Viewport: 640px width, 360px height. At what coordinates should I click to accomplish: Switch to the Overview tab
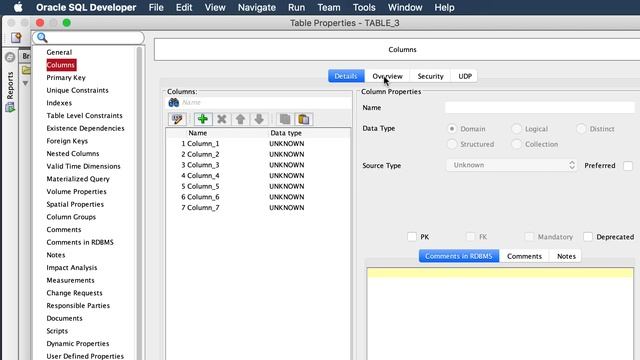(387, 76)
